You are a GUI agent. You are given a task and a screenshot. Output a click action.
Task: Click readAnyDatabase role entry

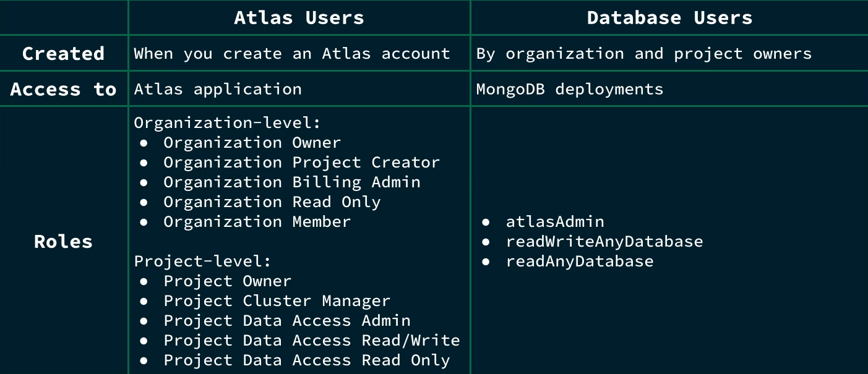coord(579,261)
